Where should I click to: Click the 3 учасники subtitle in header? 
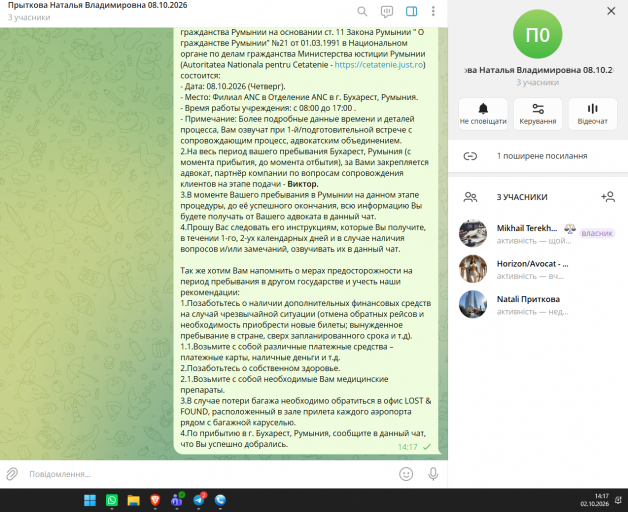tap(29, 18)
